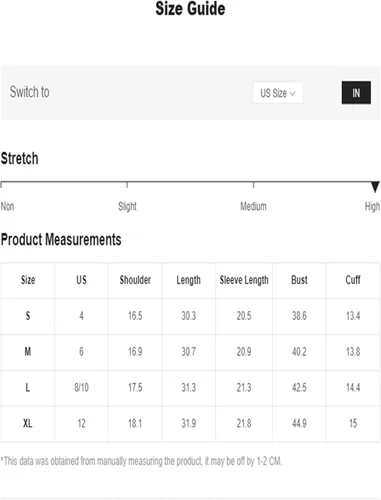Image resolution: width=381 pixels, height=500 pixels.
Task: Click the High stretch marker triangle
Action: click(x=375, y=187)
